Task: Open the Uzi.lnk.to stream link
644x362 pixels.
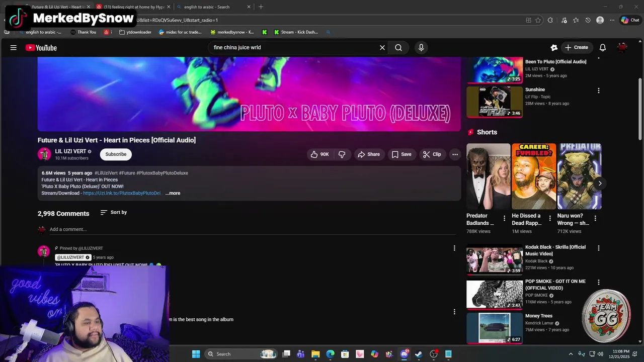Action: pos(122,193)
